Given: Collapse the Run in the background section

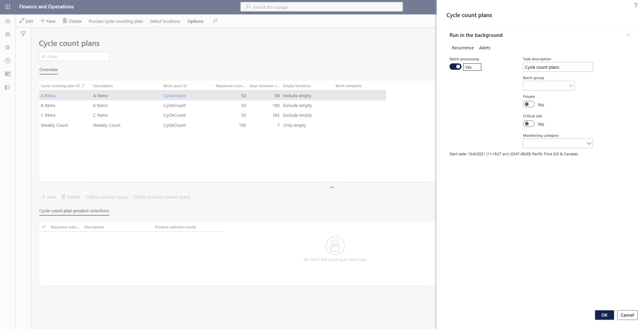Looking at the screenshot, I should [x=628, y=35].
